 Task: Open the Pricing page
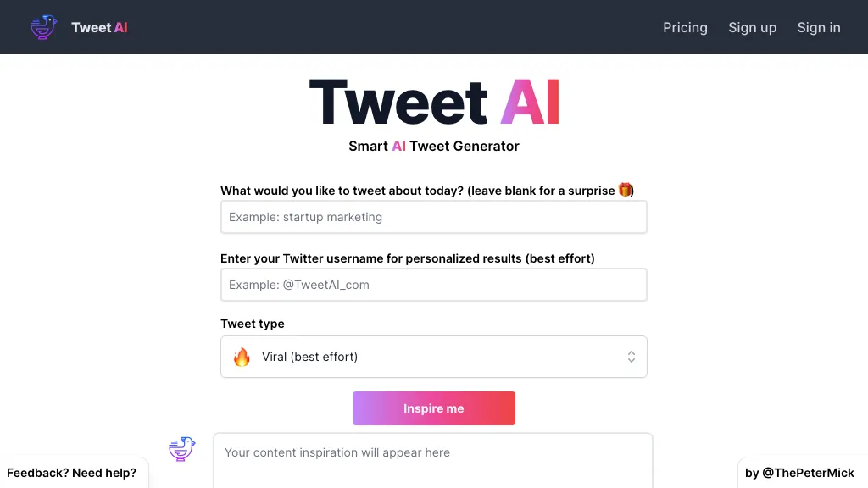pyautogui.click(x=685, y=27)
